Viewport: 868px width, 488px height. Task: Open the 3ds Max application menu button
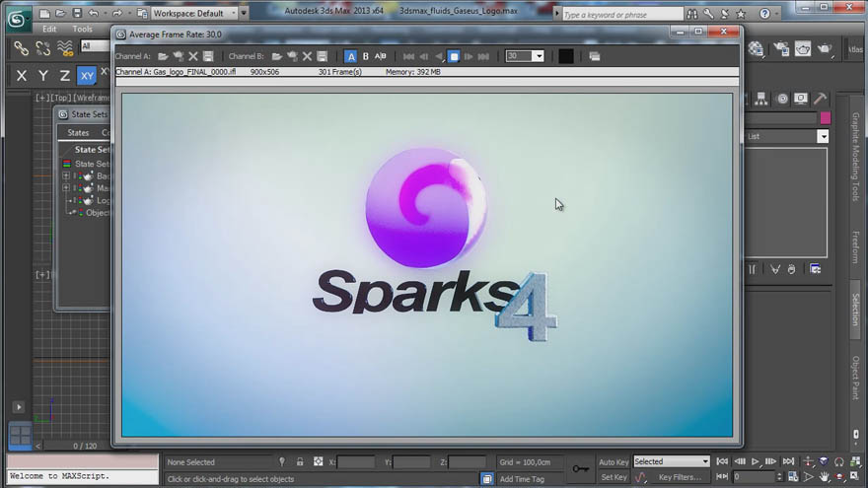click(17, 20)
